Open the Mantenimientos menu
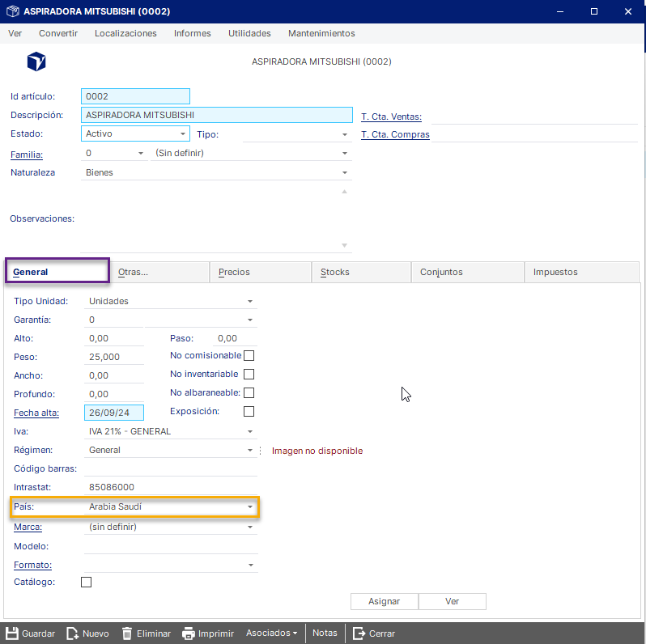The width and height of the screenshot is (646, 644). (x=321, y=33)
